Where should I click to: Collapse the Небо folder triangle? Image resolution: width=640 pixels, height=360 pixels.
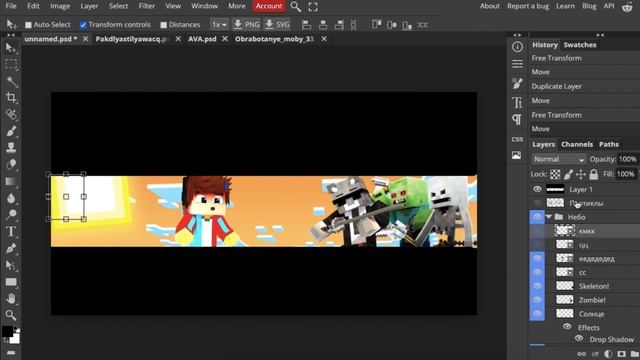coord(549,217)
